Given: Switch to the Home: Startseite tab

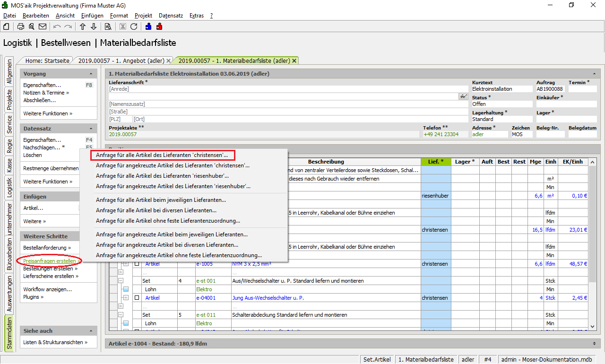Looking at the screenshot, I should [x=47, y=61].
